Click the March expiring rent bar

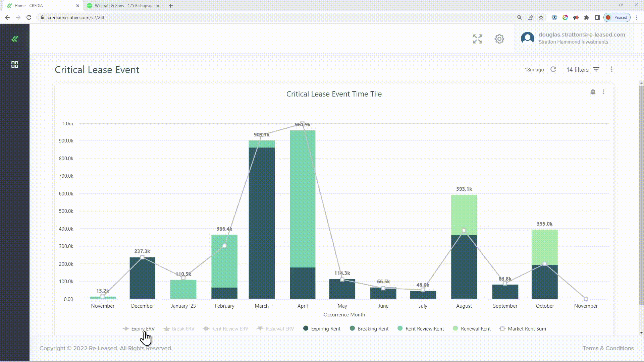262,223
